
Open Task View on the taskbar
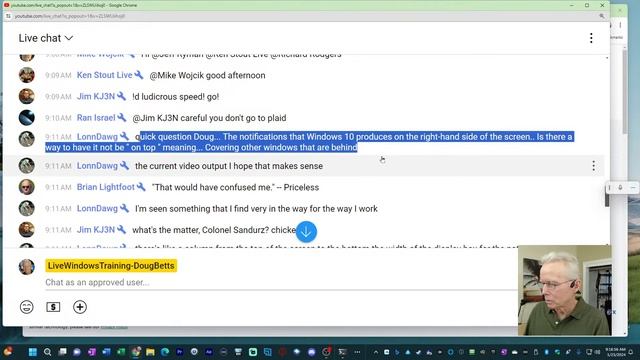pos(62,352)
